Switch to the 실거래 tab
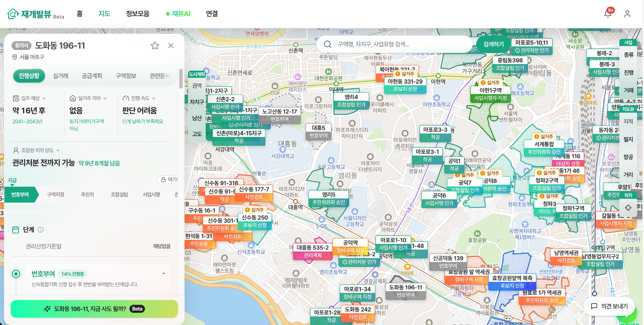 click(x=61, y=76)
